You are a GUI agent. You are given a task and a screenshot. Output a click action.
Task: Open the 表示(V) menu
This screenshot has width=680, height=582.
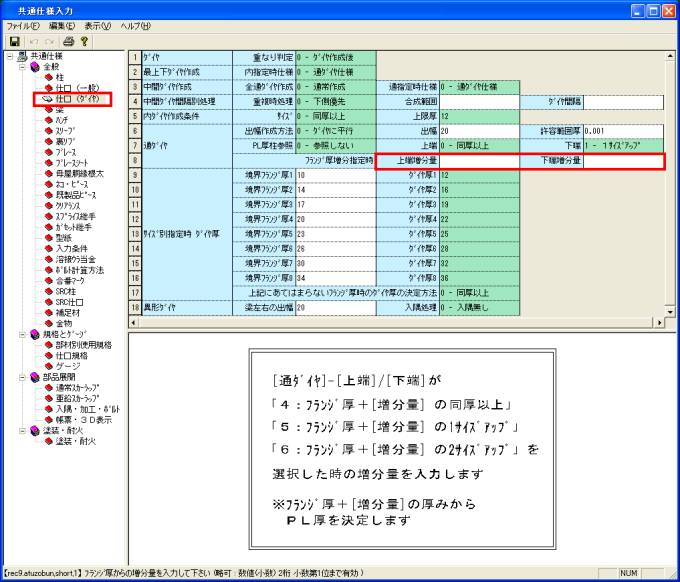(x=98, y=26)
